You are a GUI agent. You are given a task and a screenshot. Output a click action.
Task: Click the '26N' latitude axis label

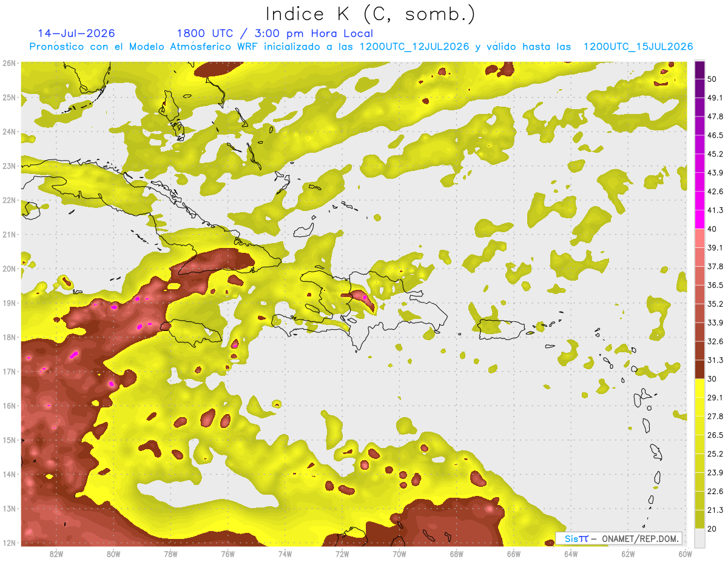click(9, 63)
